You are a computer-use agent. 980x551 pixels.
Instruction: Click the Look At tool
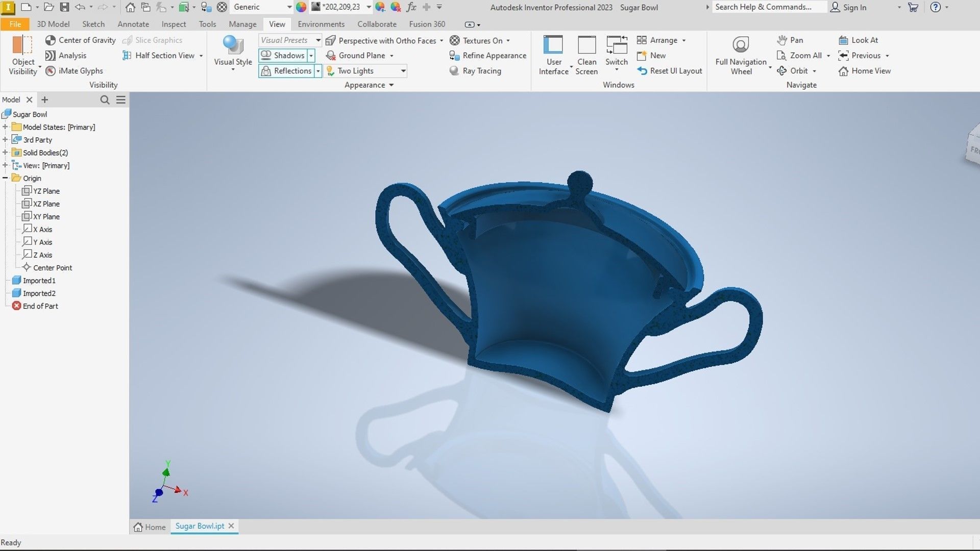(x=864, y=40)
